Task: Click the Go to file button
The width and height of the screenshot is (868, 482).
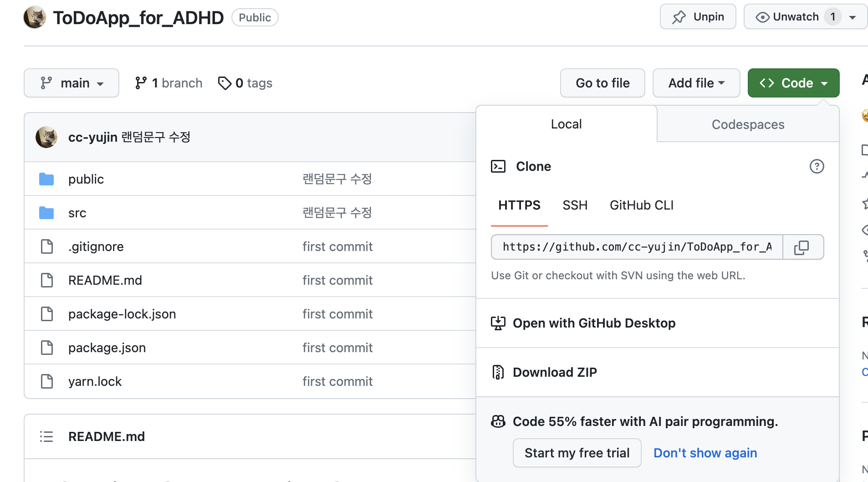Action: coord(602,83)
